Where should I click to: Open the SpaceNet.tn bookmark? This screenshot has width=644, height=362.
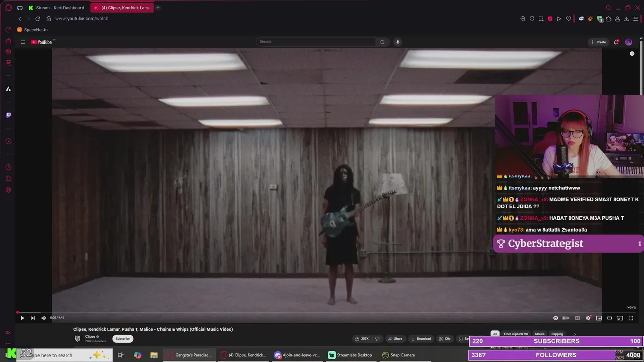click(32, 30)
